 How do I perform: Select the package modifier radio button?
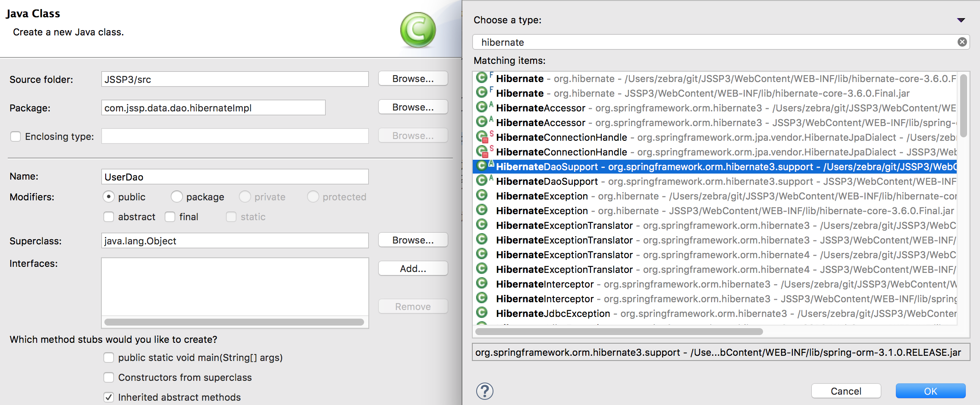coord(177,197)
